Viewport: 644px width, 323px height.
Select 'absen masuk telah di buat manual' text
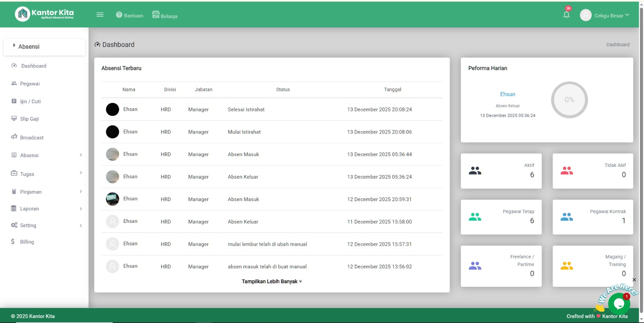[267, 267]
